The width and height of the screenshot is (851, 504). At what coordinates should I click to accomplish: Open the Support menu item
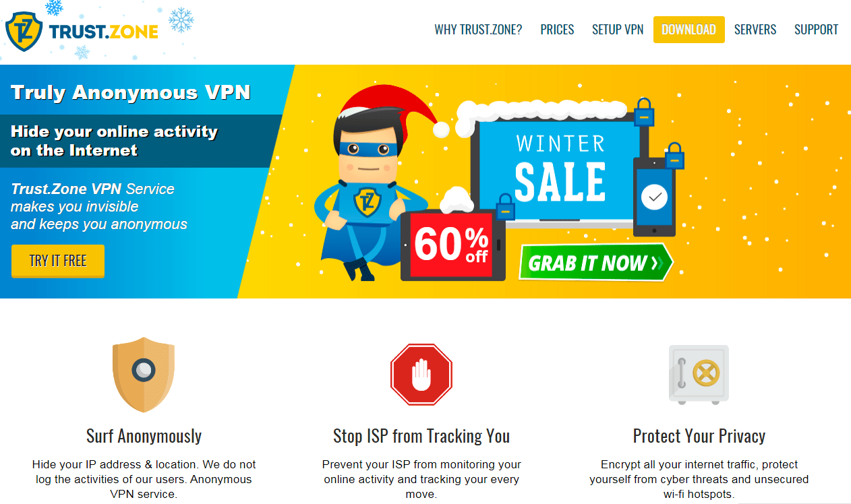[817, 30]
